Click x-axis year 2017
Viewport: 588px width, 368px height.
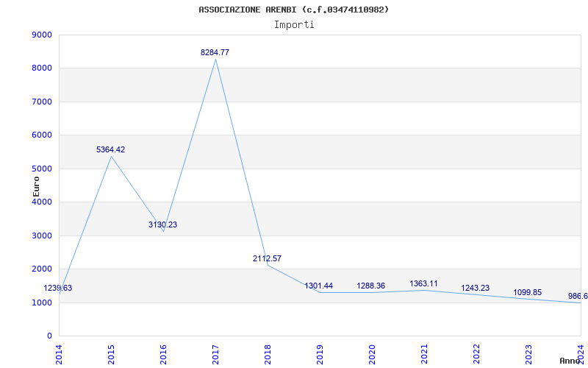coord(215,355)
